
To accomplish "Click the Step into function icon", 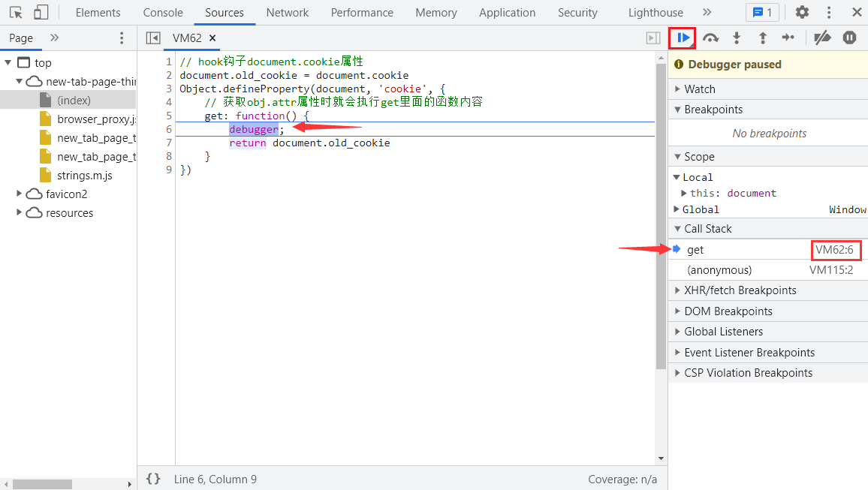I will [737, 38].
